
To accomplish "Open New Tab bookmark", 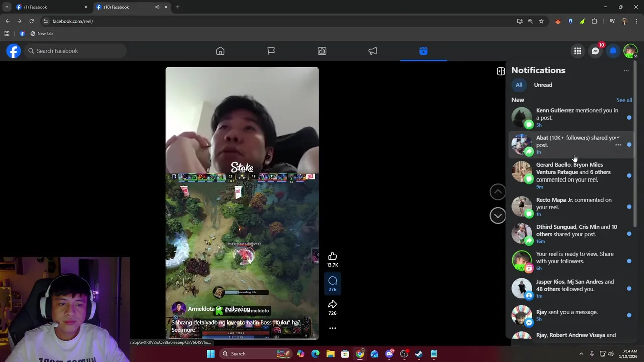I will [x=41, y=34].
